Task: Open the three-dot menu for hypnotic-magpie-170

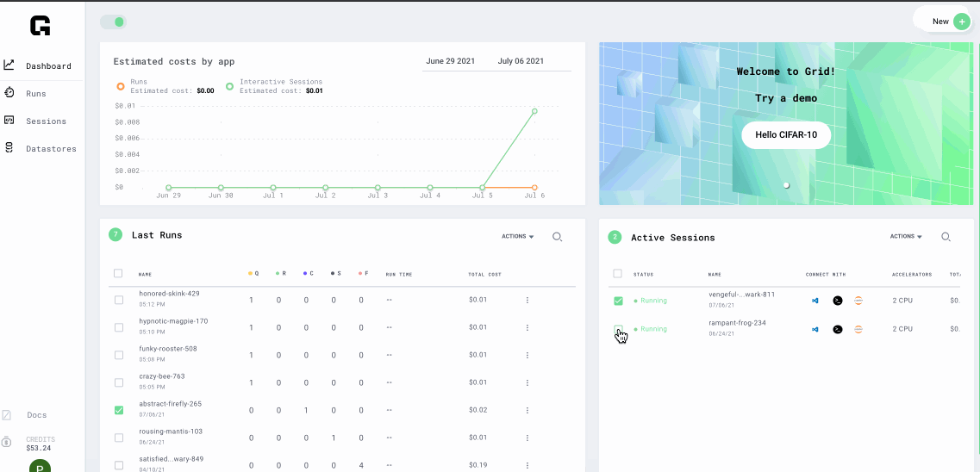Action: coord(527,328)
